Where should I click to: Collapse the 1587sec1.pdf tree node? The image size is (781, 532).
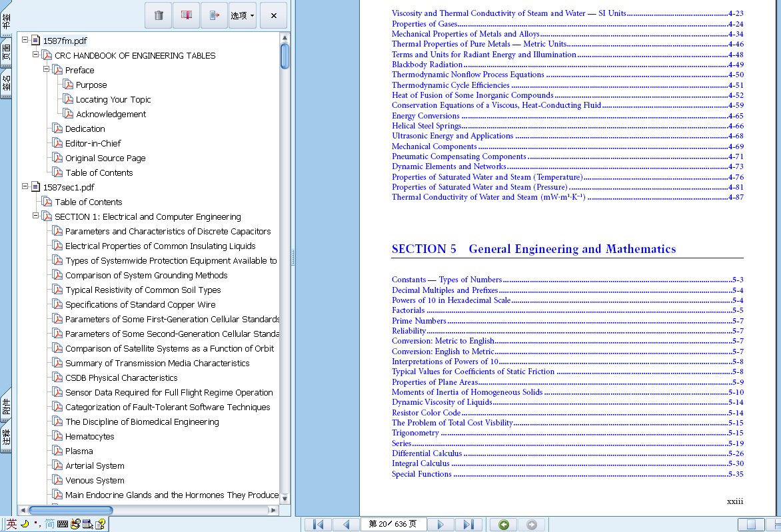[x=25, y=186]
